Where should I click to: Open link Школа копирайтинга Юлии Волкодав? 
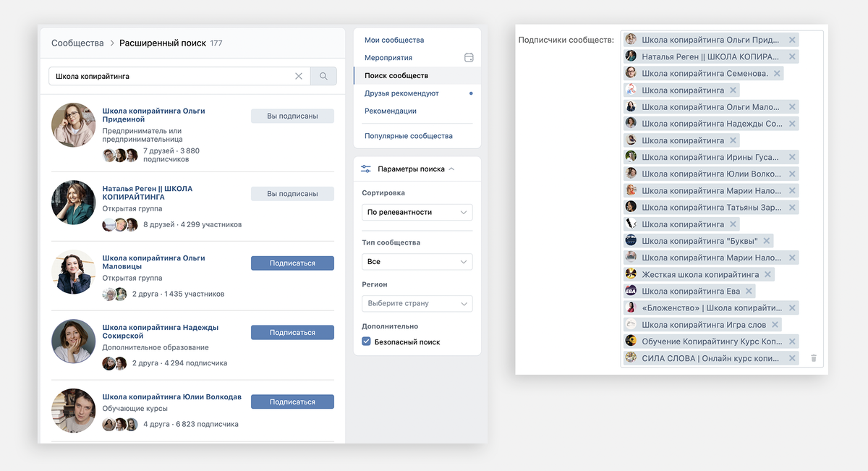(172, 397)
